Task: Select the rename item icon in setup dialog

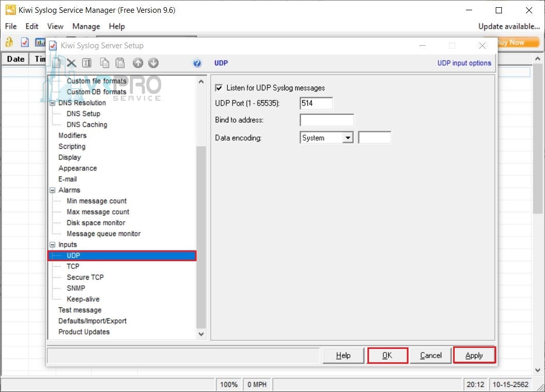Action: click(87, 63)
